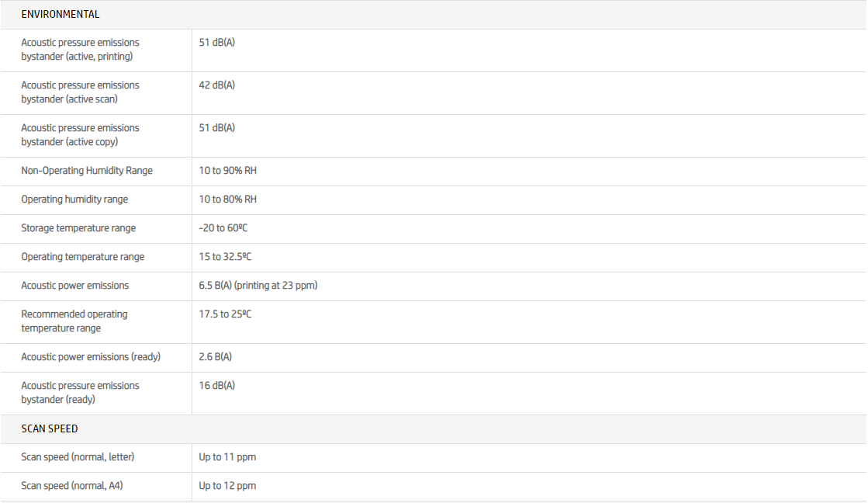Click the 15 to 32.5ºC value

pyautogui.click(x=225, y=257)
